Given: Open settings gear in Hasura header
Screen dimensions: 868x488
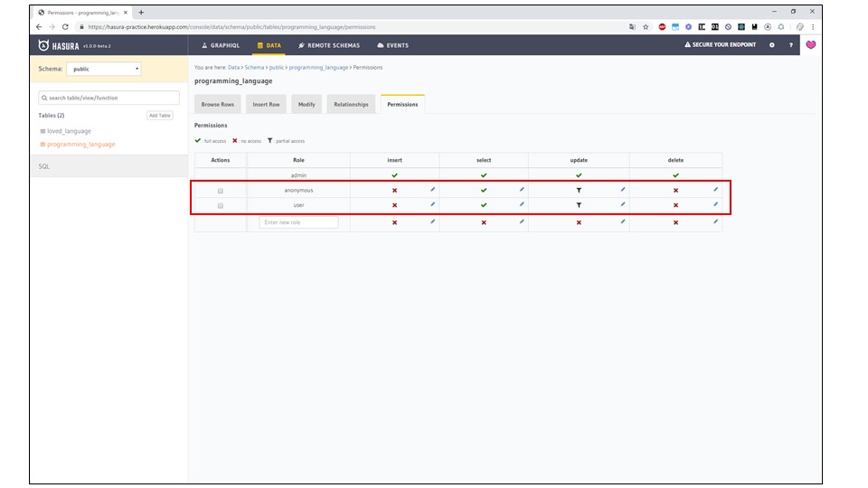Looking at the screenshot, I should (771, 45).
